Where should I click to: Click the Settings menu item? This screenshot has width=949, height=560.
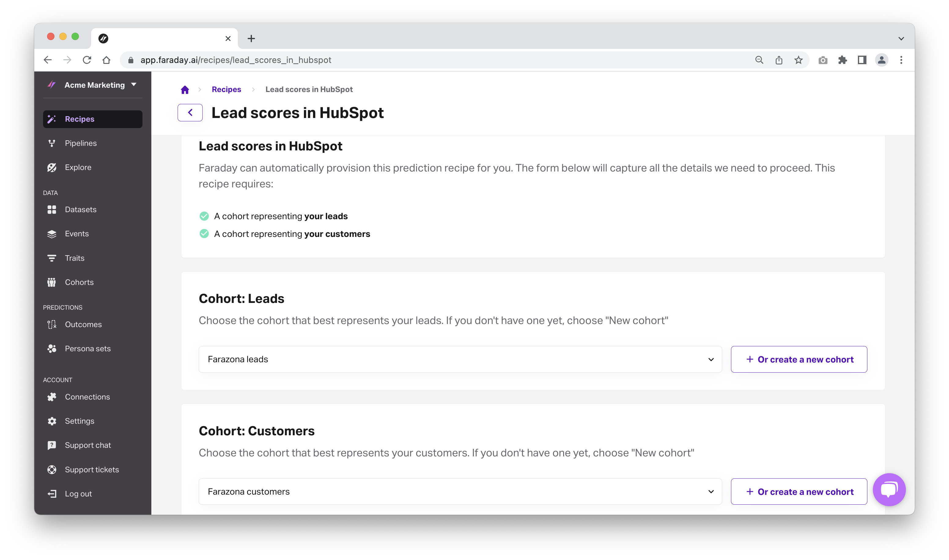tap(79, 421)
